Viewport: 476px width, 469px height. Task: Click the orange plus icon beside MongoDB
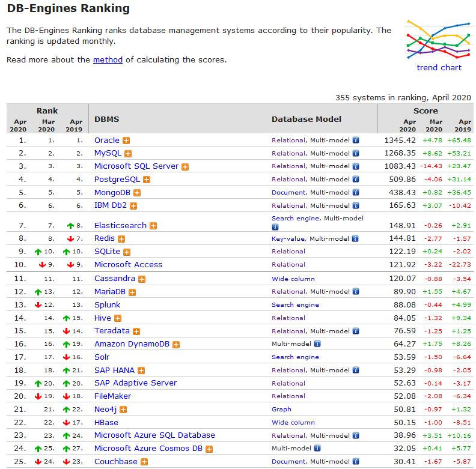[137, 193]
